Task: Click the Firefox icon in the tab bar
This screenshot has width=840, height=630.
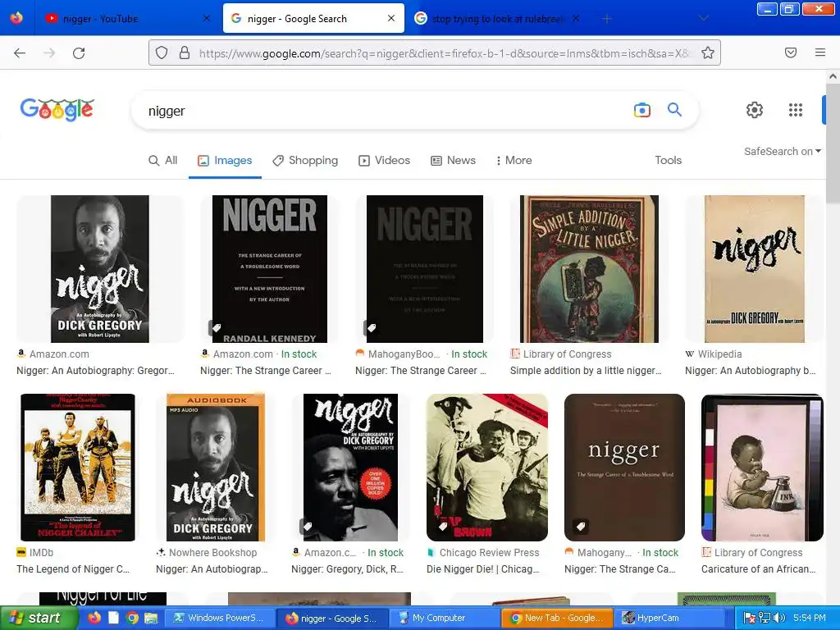Action: [x=16, y=18]
